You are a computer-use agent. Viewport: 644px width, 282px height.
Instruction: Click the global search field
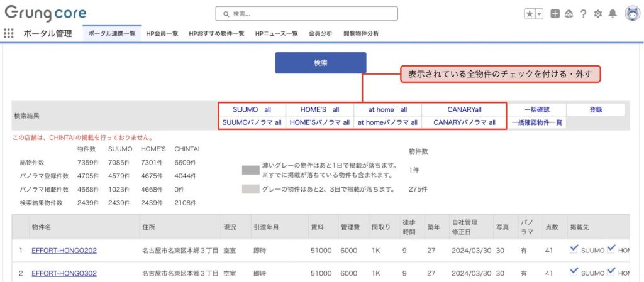306,14
